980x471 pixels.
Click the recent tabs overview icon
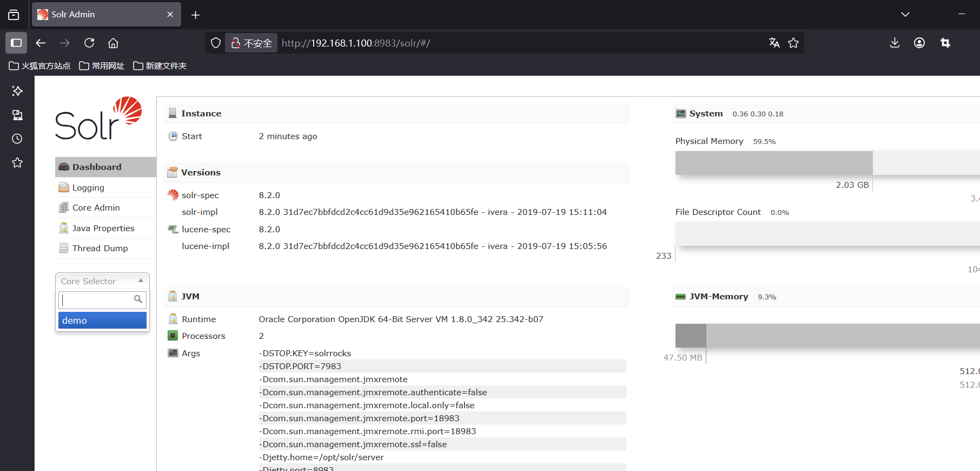14,15
